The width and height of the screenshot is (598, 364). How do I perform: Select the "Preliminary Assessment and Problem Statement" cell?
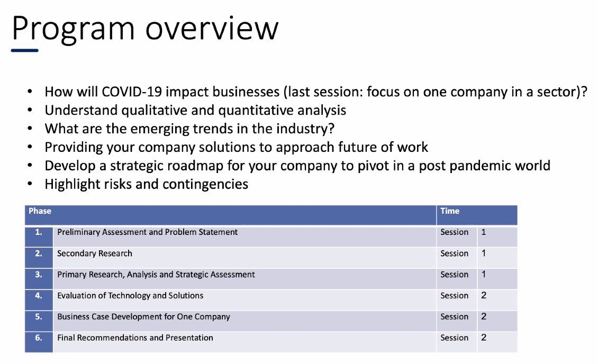click(147, 232)
